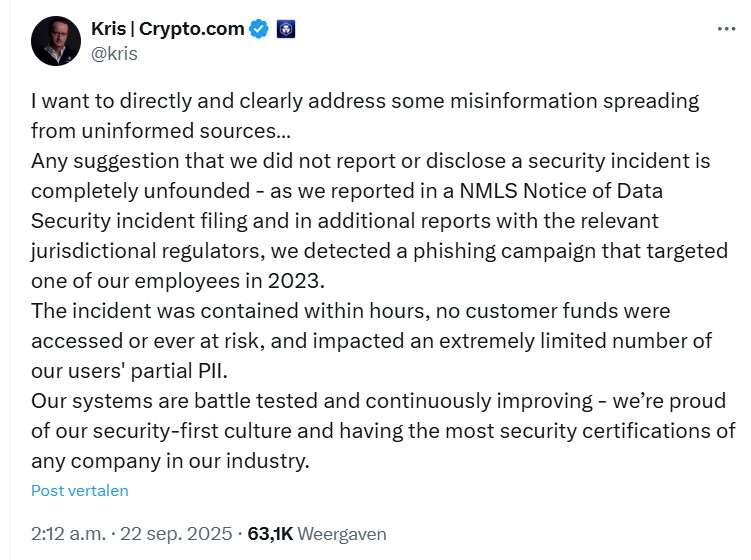Image resolution: width=751 pixels, height=560 pixels.
Task: Click the @kris handle
Action: tap(115, 53)
